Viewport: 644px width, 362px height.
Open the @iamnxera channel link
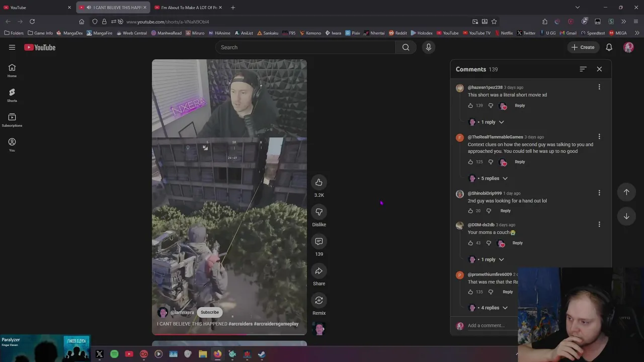[x=182, y=312]
